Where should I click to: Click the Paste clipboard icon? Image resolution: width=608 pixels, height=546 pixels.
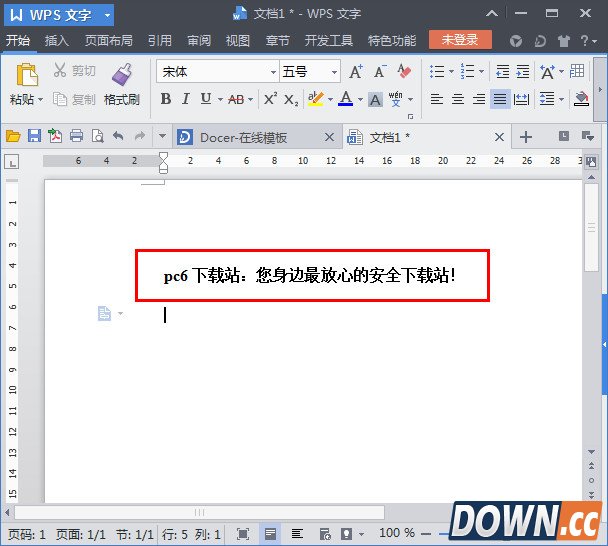[x=26, y=74]
